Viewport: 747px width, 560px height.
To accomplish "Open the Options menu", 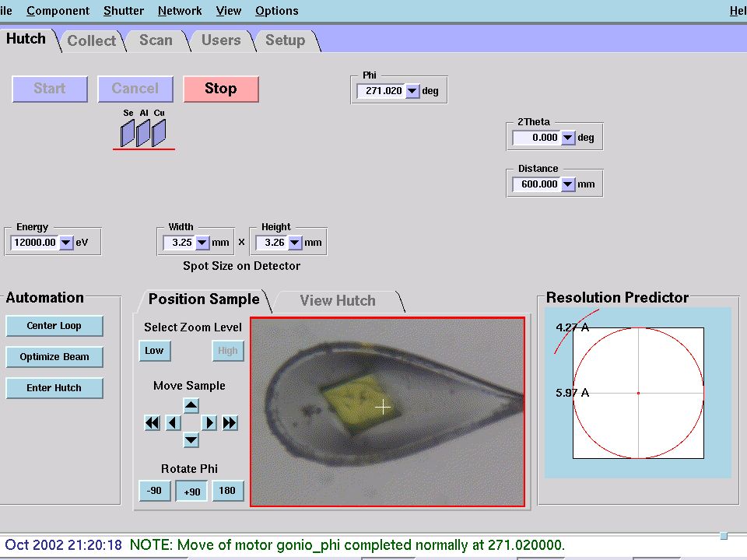I will pos(277,10).
